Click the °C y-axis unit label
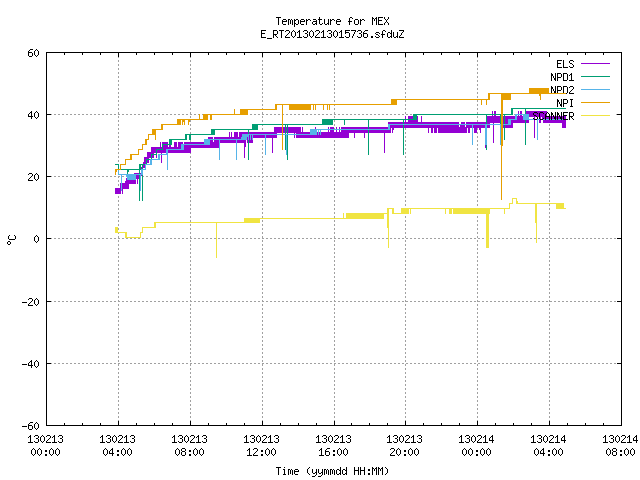The width and height of the screenshot is (640, 480). 11,240
